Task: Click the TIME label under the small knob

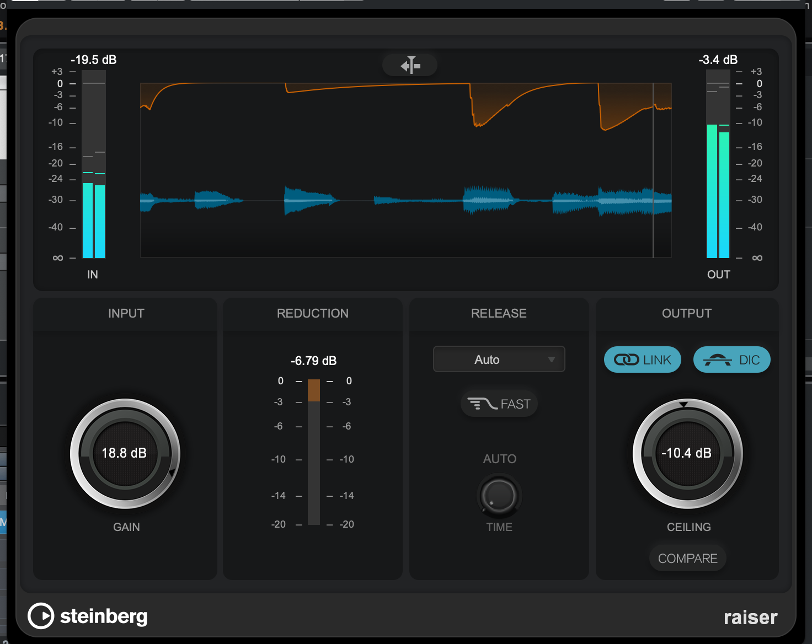Action: [499, 527]
